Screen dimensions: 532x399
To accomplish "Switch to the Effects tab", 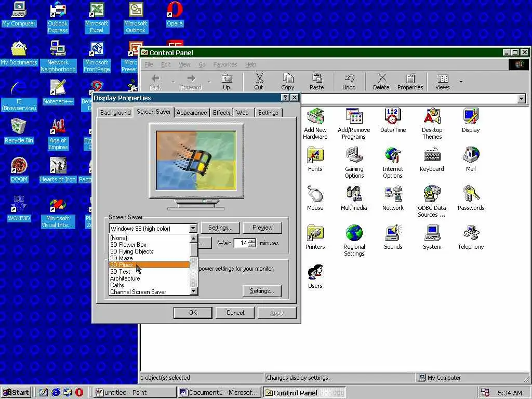I will [221, 113].
